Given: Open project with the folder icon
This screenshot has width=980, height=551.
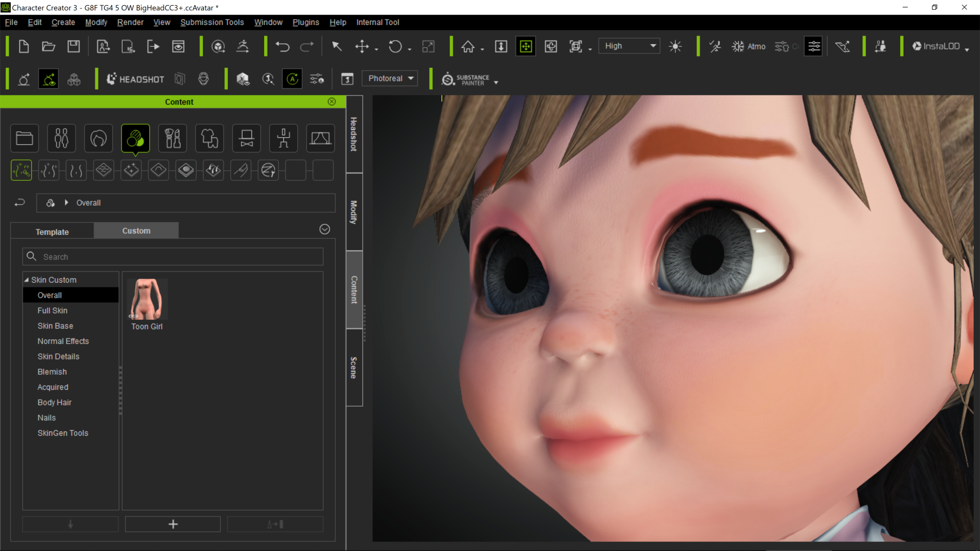Looking at the screenshot, I should point(49,47).
